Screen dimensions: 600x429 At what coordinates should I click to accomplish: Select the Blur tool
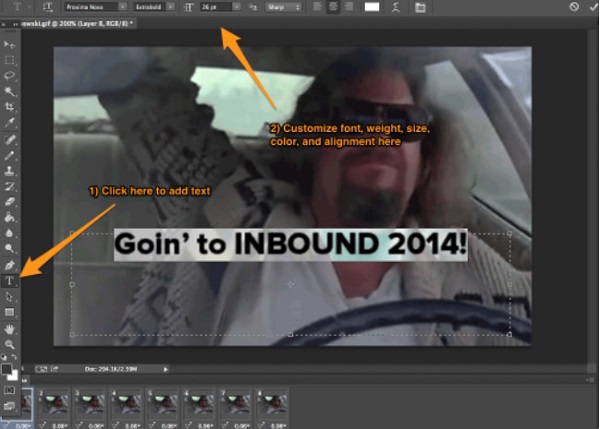coord(9,233)
